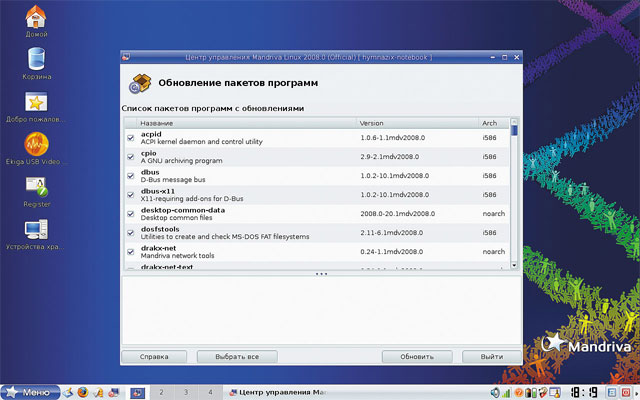Open the Домой home folder icon
640x400 pixels.
point(36,17)
